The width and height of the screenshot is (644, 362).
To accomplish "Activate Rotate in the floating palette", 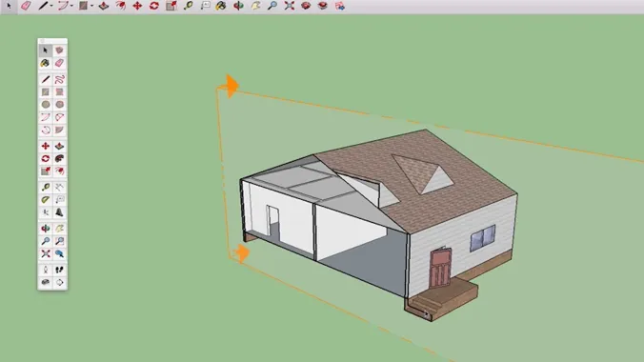I will coord(46,158).
